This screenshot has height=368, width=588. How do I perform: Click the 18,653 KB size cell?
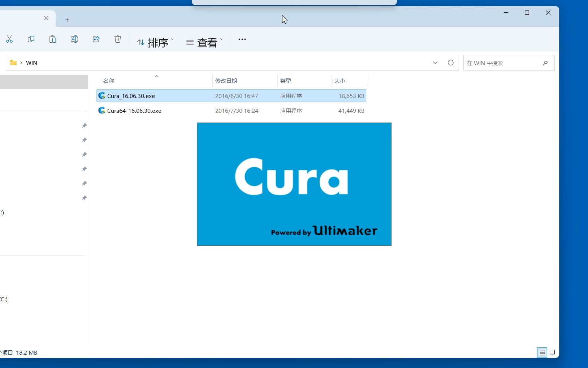point(351,96)
